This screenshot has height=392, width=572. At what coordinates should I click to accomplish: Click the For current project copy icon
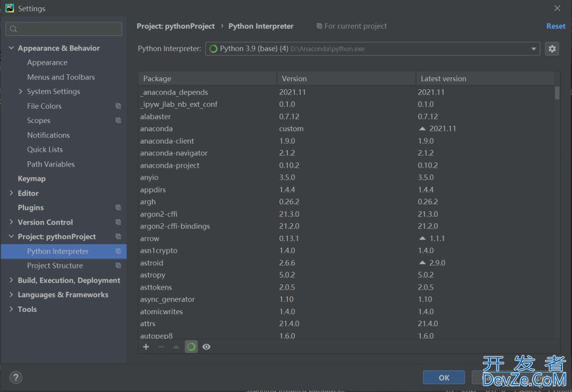pyautogui.click(x=319, y=26)
